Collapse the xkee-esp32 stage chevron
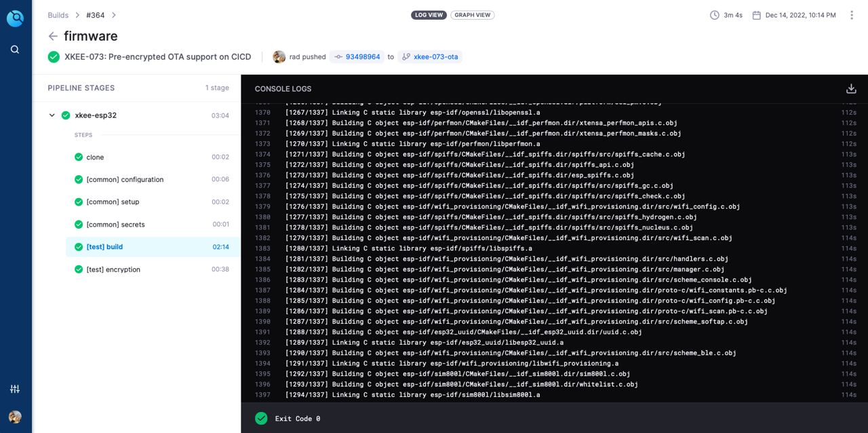Screen dimensions: 868x433 [x=52, y=115]
